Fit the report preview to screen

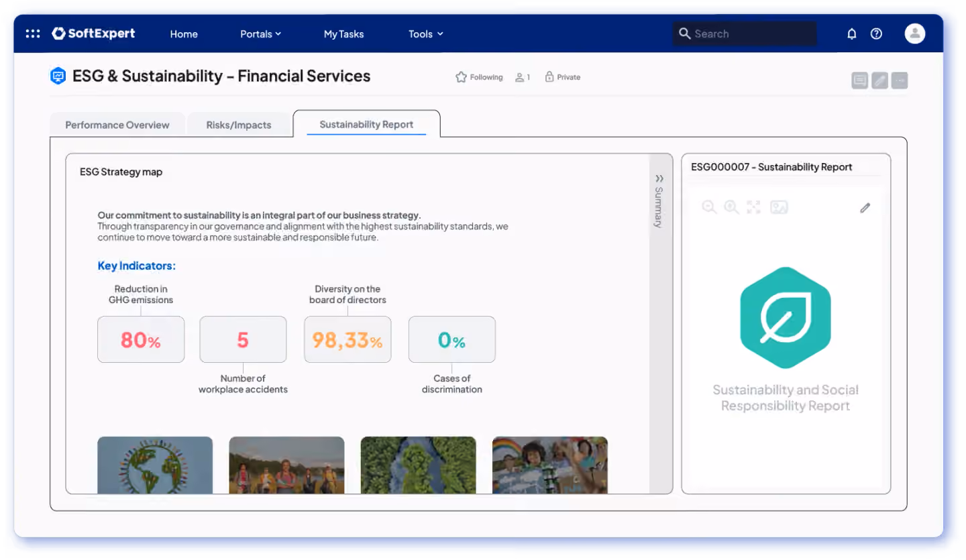753,207
